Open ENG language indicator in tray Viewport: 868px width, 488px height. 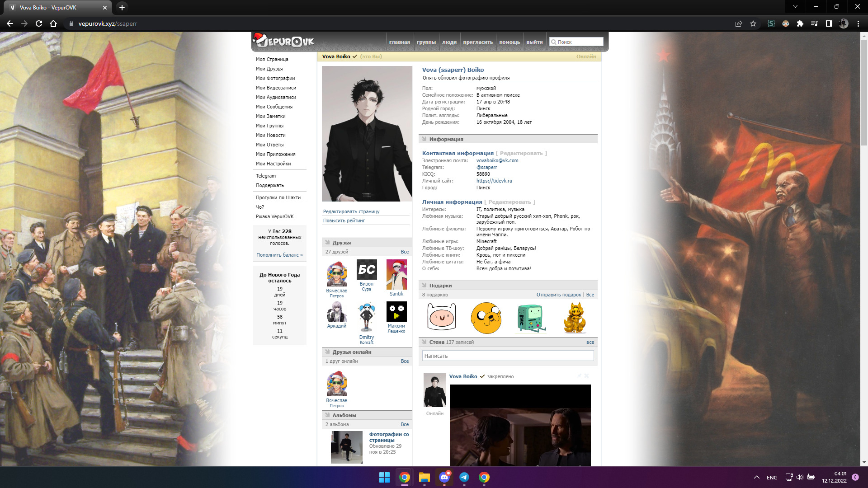coord(772,478)
